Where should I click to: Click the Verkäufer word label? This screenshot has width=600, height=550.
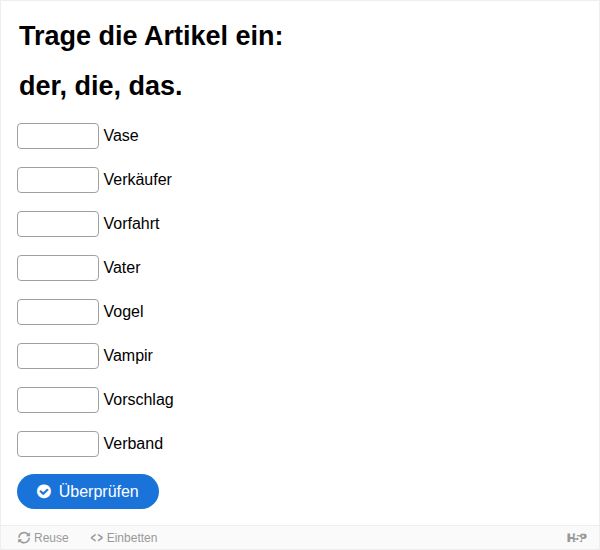(x=138, y=180)
